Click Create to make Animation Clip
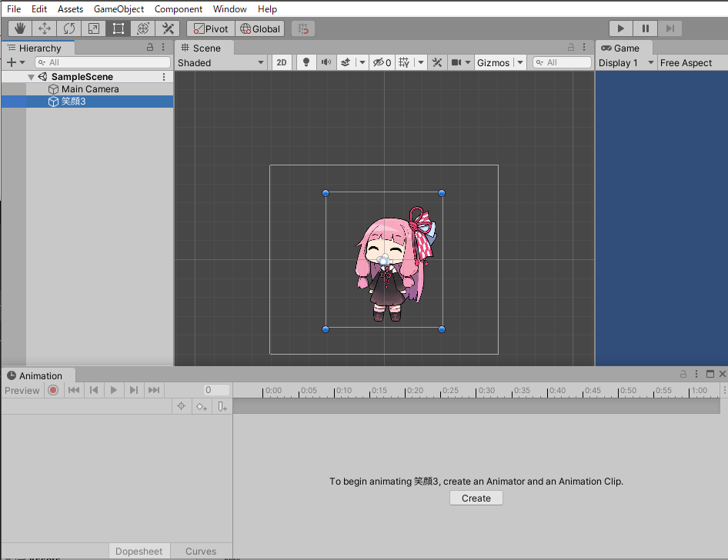Image resolution: width=728 pixels, height=560 pixels. (476, 498)
